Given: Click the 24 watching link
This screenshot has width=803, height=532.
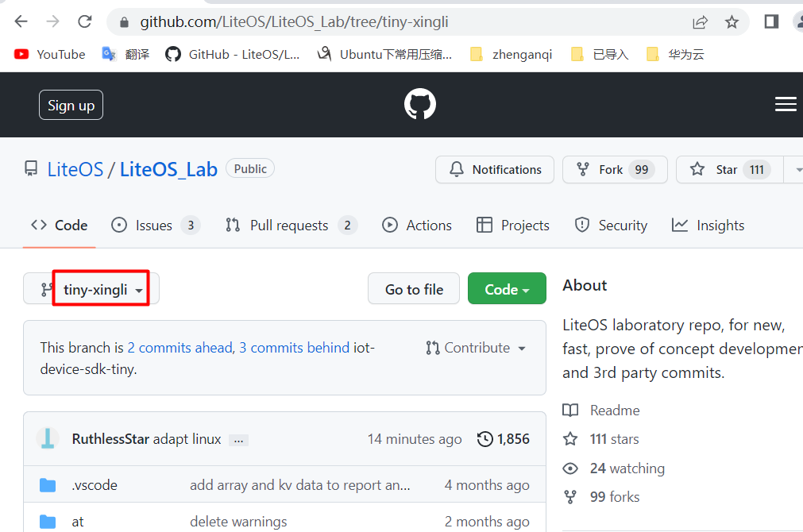Looking at the screenshot, I should 613,468.
